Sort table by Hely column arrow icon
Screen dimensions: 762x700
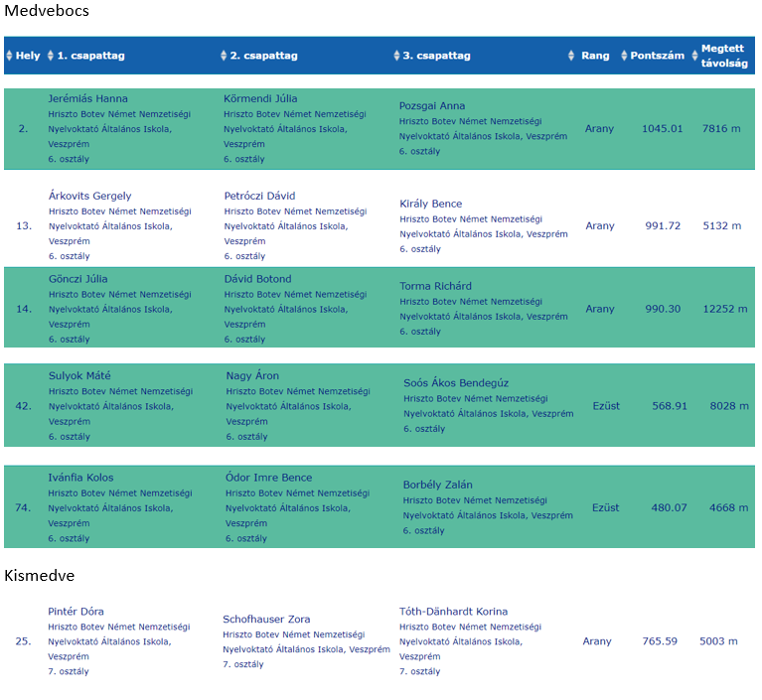click(x=9, y=56)
